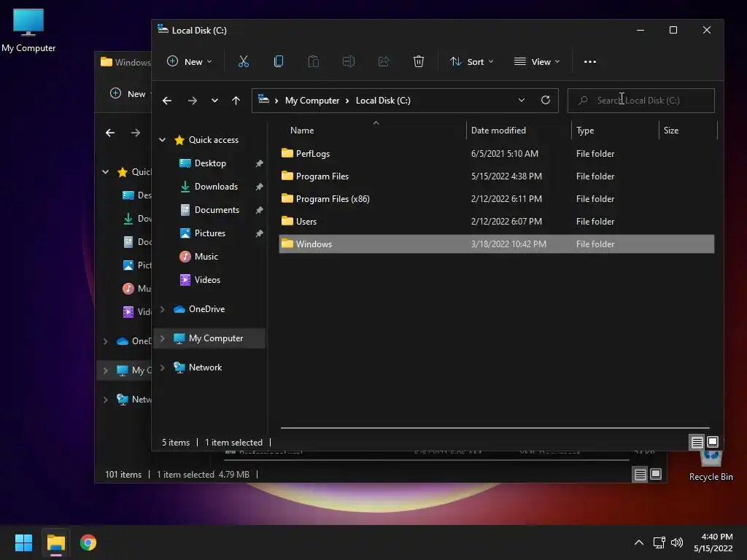Screen dimensions: 747x560
Task: Switch to details view layout icon
Action: (x=697, y=443)
